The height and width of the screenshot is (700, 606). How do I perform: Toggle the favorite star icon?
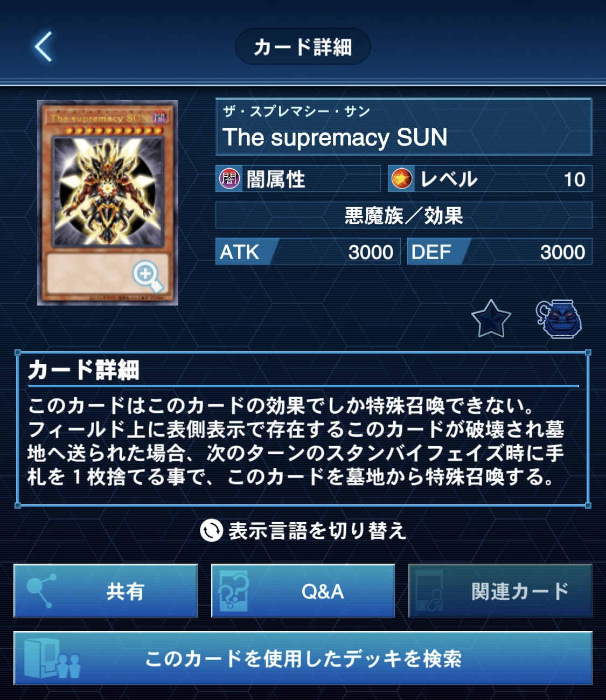pyautogui.click(x=491, y=319)
